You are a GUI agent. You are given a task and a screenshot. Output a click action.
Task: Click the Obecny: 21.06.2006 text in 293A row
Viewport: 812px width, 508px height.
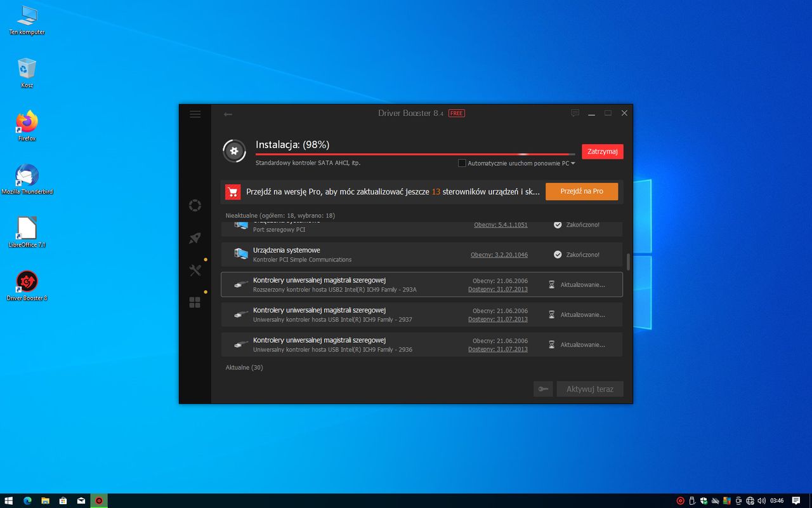(500, 281)
